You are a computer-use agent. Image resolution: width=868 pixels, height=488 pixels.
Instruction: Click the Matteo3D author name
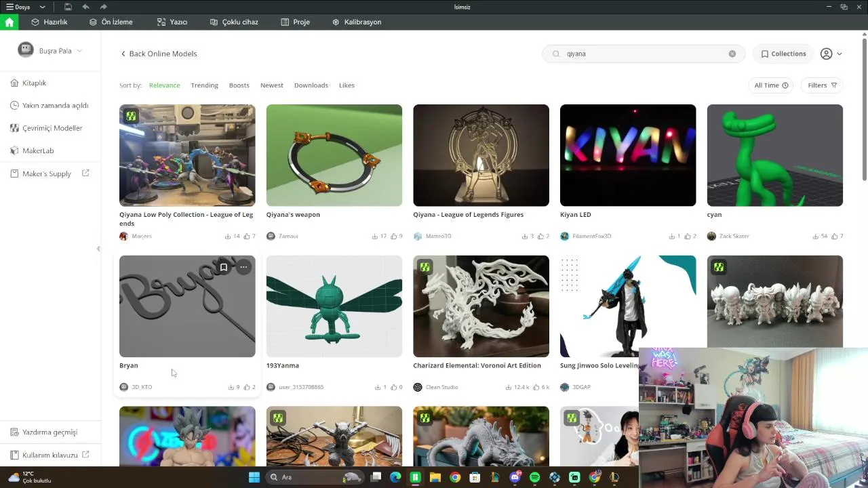pos(438,236)
